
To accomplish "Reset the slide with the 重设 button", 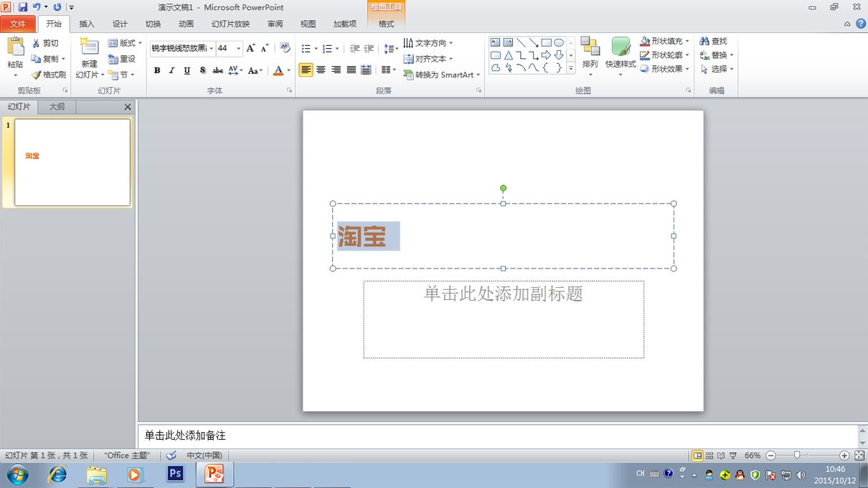I will click(x=122, y=59).
